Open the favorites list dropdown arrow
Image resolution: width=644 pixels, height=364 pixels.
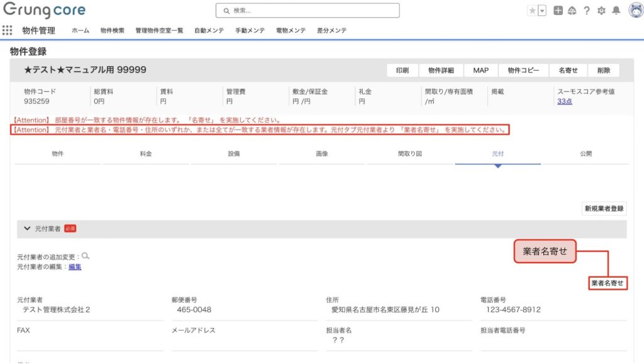click(541, 11)
